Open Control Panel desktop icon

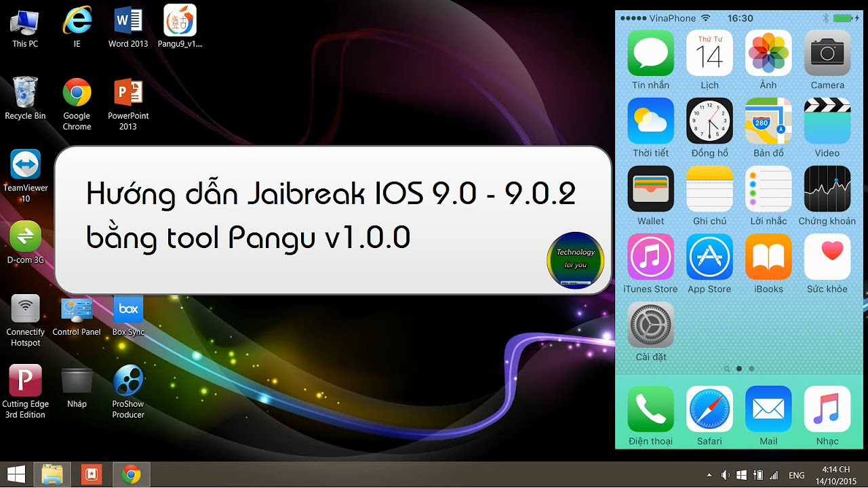[x=77, y=316]
